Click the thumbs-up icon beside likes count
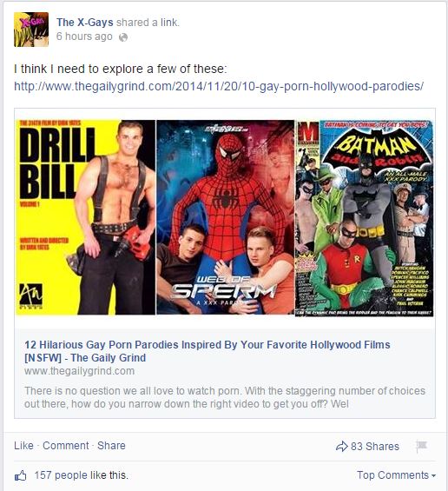448x491 pixels. click(x=21, y=476)
